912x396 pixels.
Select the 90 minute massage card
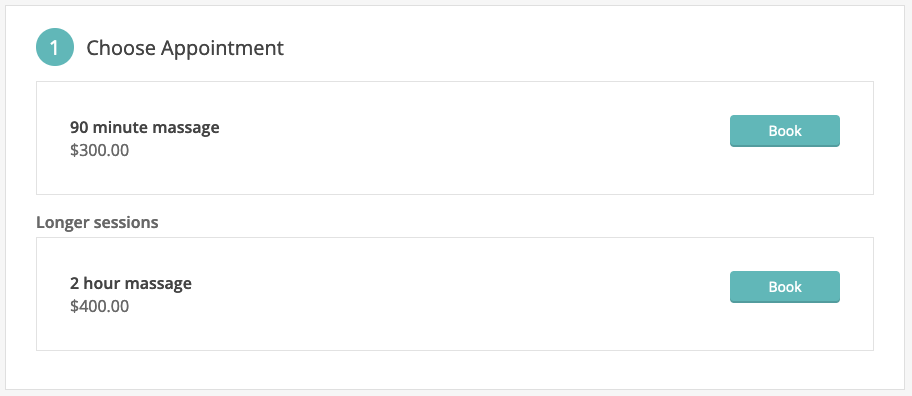pyautogui.click(x=455, y=138)
